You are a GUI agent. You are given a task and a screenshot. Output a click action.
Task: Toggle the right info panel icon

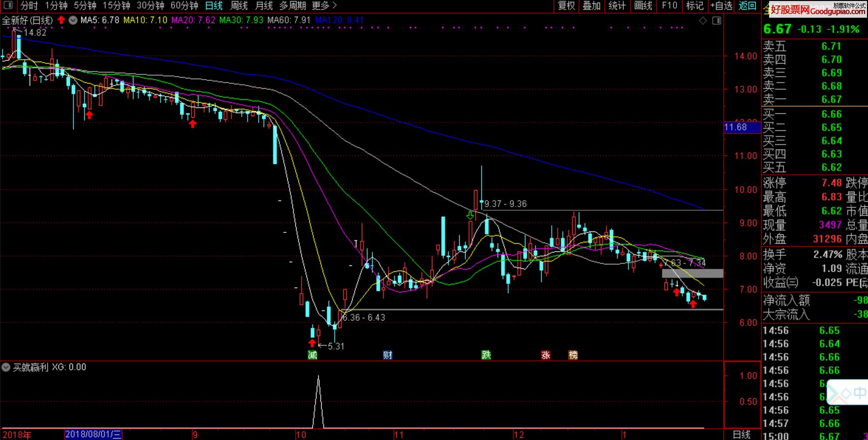pyautogui.click(x=716, y=20)
